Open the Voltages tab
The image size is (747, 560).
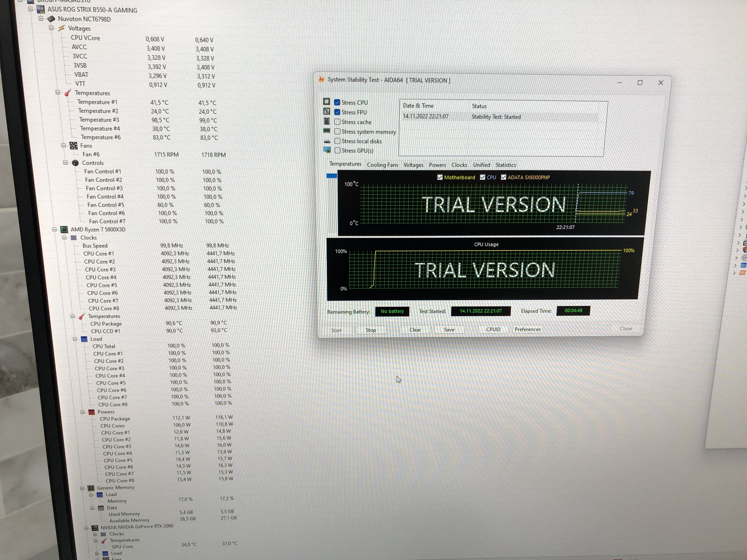[x=413, y=165]
